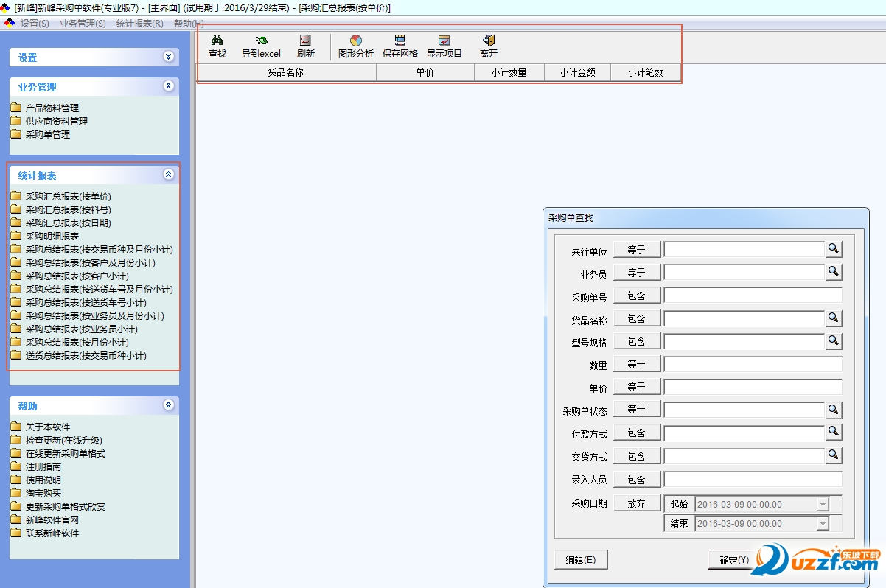Image resolution: width=886 pixels, height=588 pixels.
Task: Click magnifier lookup next to 型号规格 field
Action: [x=833, y=341]
